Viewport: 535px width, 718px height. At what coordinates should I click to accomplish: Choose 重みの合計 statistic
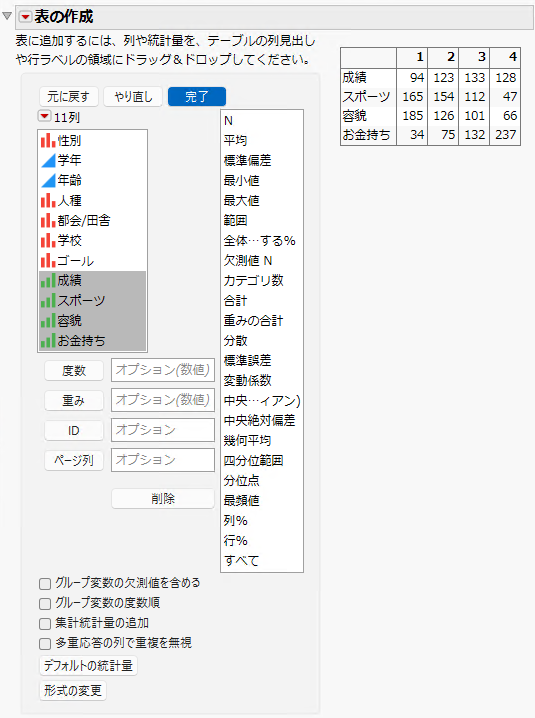[x=253, y=321]
